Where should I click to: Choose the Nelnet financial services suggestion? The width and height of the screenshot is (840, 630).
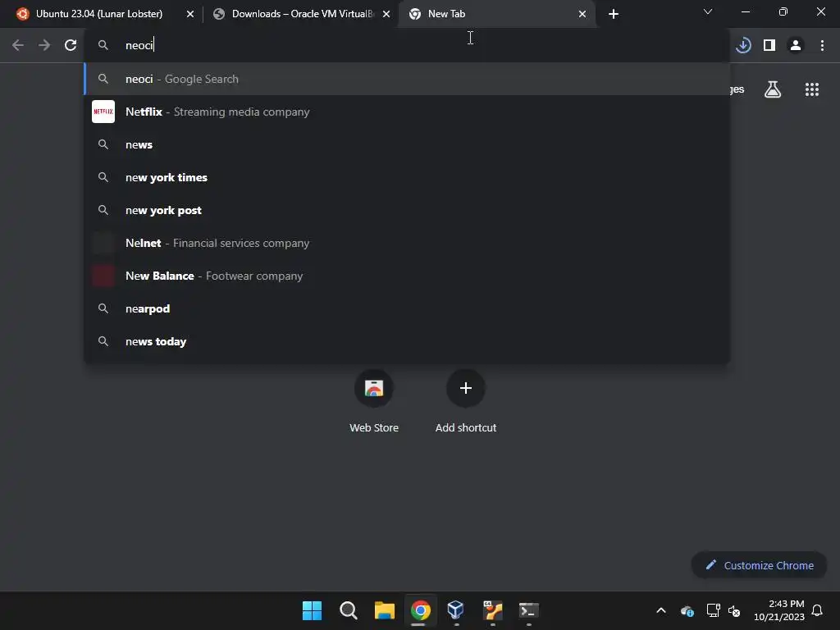(x=407, y=243)
